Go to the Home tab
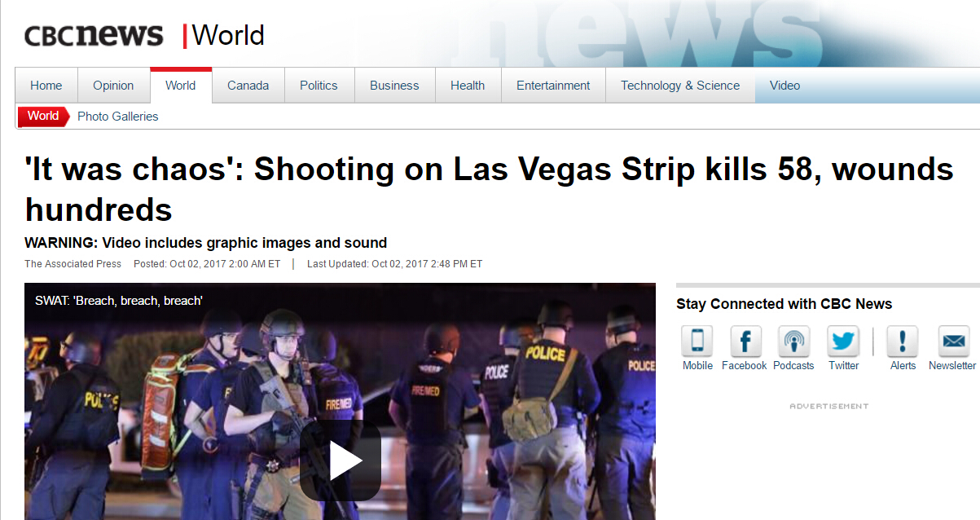 coord(46,86)
